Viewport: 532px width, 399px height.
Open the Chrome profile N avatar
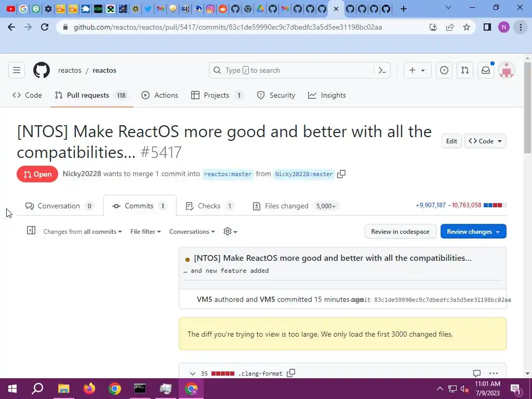(504, 27)
